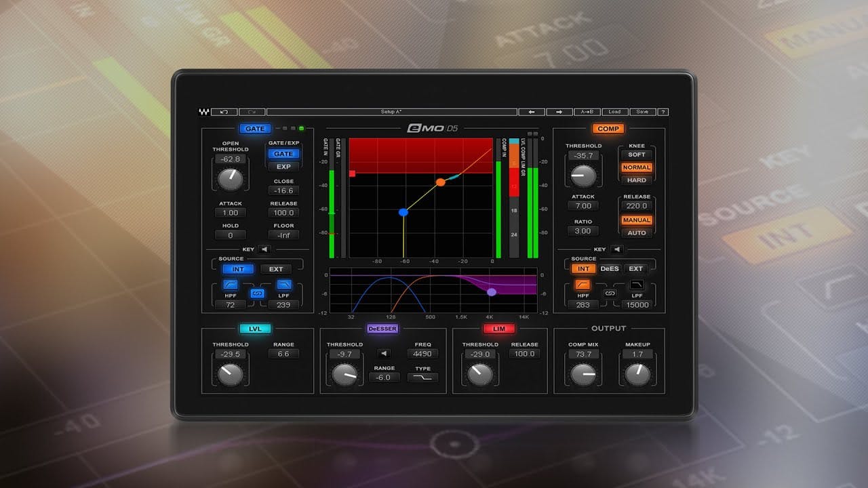
Task: Toggle the DeEsser listen speaker icon
Action: point(384,353)
